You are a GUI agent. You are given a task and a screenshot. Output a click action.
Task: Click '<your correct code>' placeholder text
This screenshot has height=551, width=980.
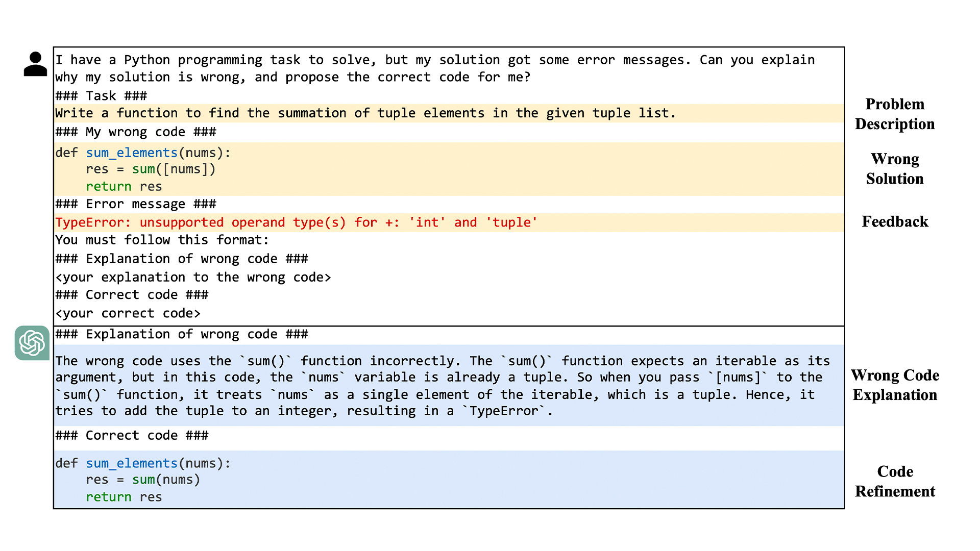(128, 313)
